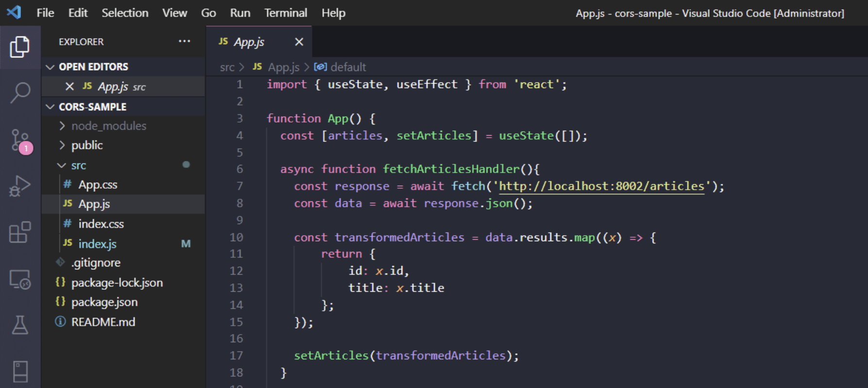This screenshot has height=388, width=868.
Task: Click the info icon of README.md
Action: pyautogui.click(x=60, y=321)
